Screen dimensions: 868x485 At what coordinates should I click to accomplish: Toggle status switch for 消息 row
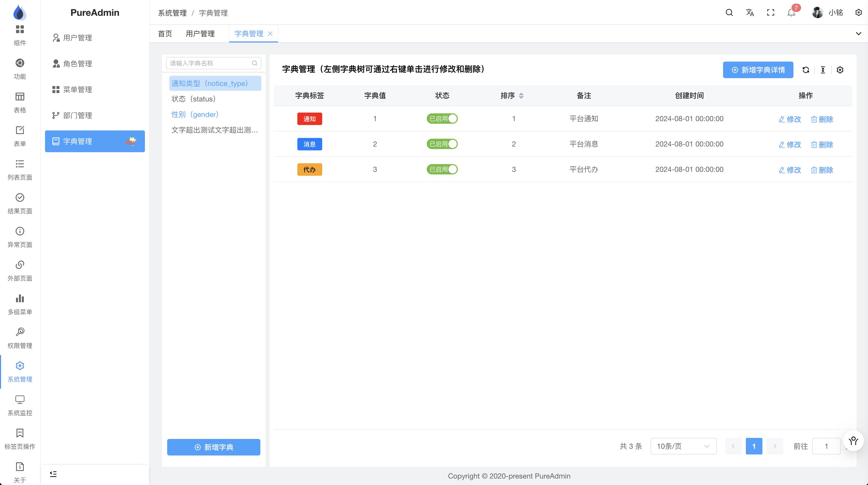(442, 144)
